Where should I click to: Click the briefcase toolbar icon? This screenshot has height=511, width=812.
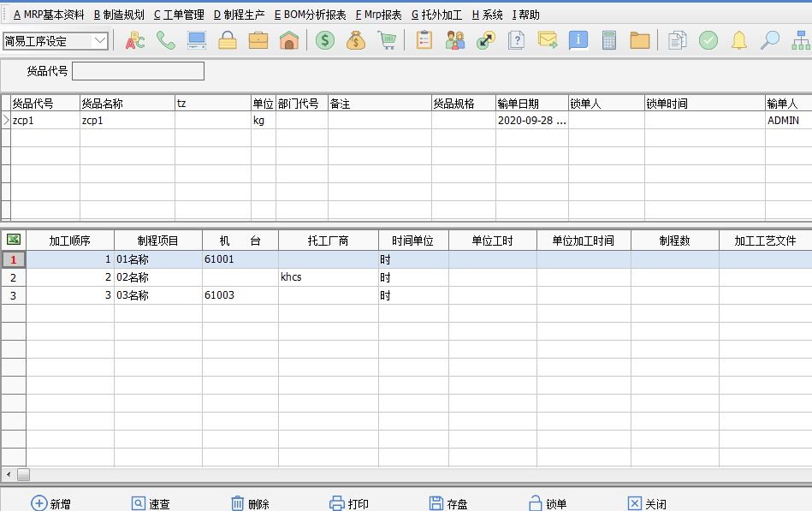pyautogui.click(x=258, y=40)
